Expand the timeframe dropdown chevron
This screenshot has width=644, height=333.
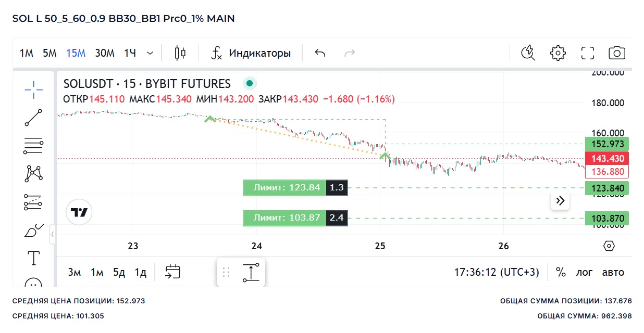tap(150, 53)
